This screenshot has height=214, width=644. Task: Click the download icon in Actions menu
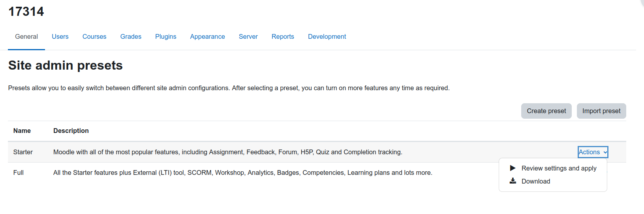click(513, 181)
